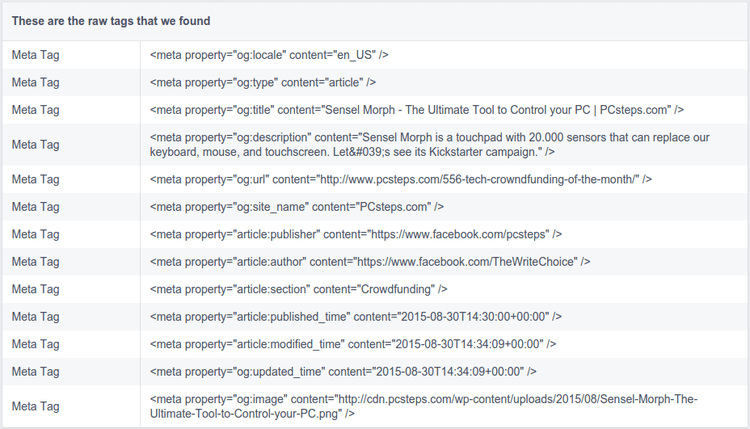Select the article:modified_time meta tag value
This screenshot has height=429, width=750.
coord(353,344)
